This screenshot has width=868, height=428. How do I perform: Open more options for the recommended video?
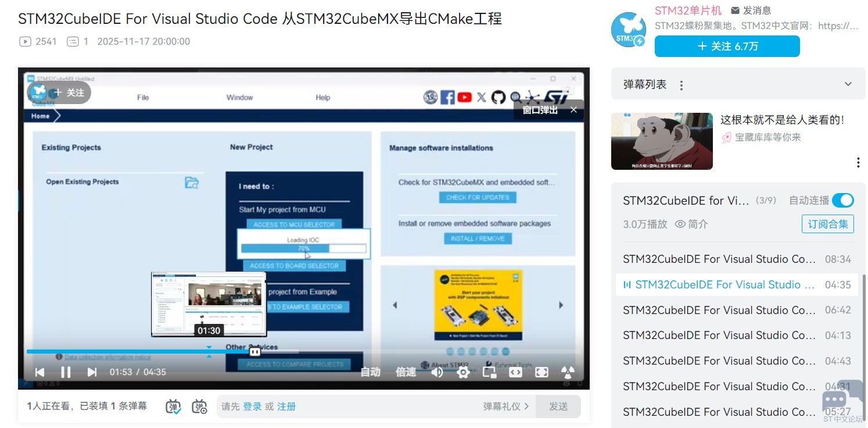[x=858, y=162]
